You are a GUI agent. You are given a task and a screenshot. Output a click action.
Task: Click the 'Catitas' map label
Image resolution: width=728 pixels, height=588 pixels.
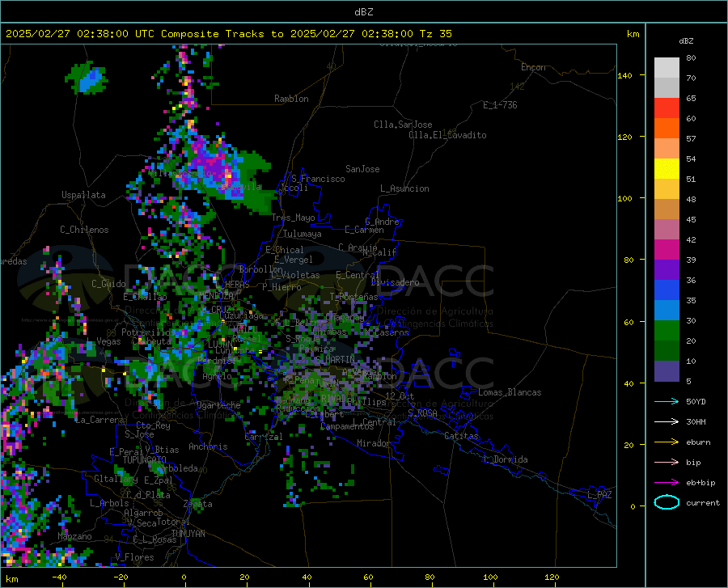pyautogui.click(x=462, y=436)
